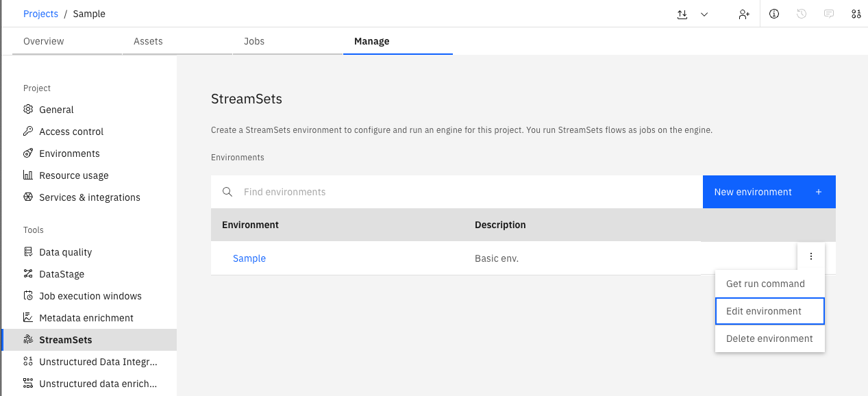Click the Projects breadcrumb link

point(40,14)
